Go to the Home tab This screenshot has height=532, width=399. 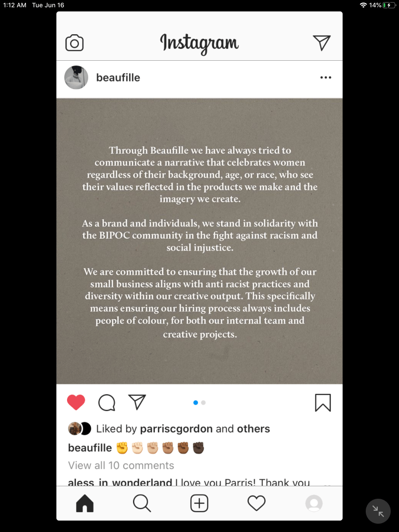coord(85,503)
